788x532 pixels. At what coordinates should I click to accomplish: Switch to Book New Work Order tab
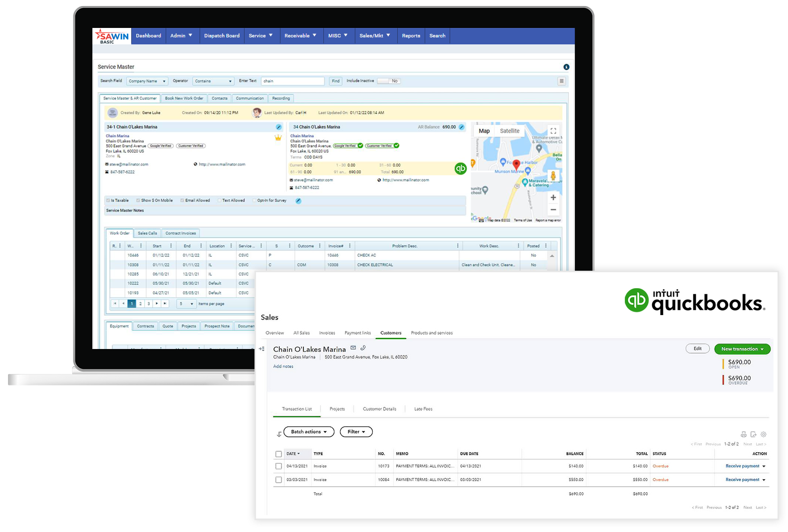(184, 98)
